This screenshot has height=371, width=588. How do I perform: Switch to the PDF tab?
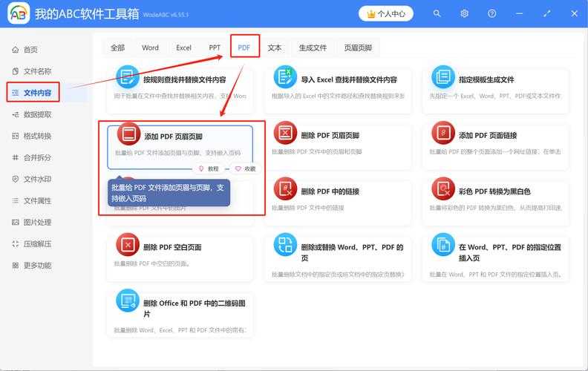(244, 47)
